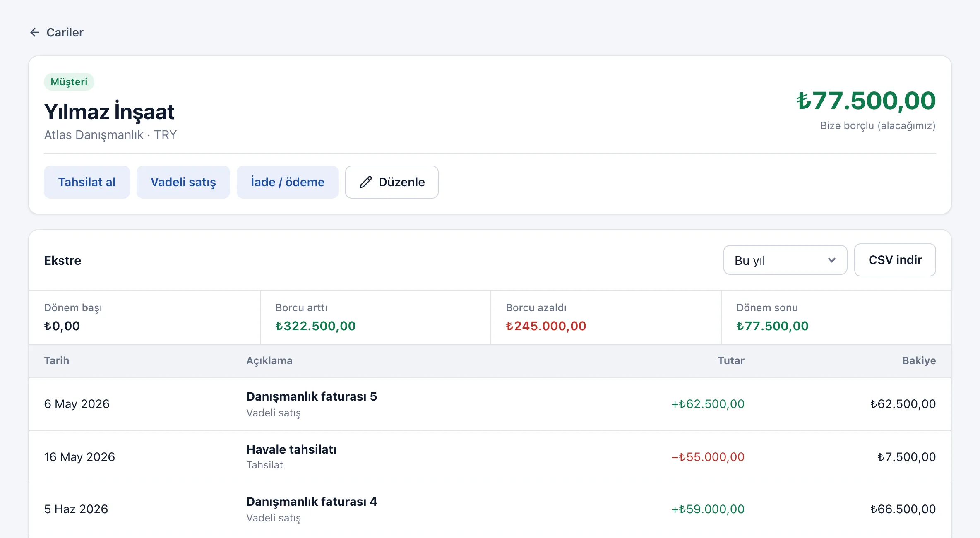Click the Dönem sonu ₺77.500,00 amount

click(772, 326)
